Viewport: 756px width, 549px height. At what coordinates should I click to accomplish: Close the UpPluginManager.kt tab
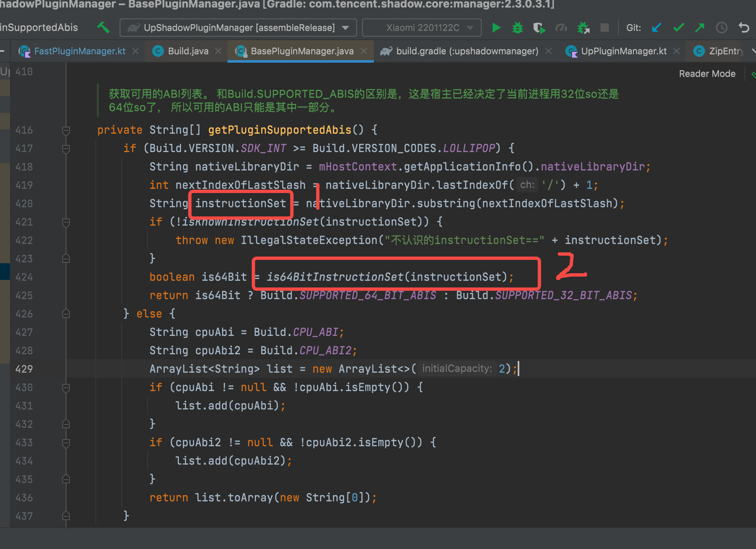click(677, 51)
